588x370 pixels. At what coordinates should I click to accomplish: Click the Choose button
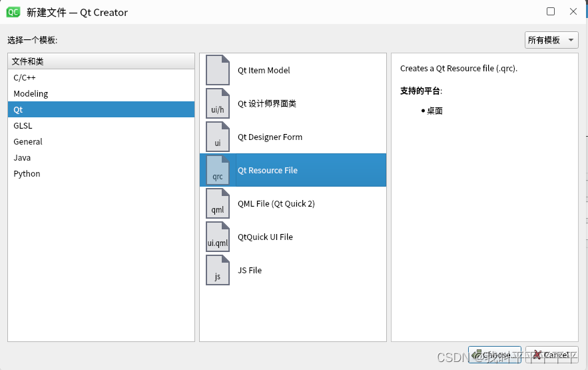(x=495, y=355)
